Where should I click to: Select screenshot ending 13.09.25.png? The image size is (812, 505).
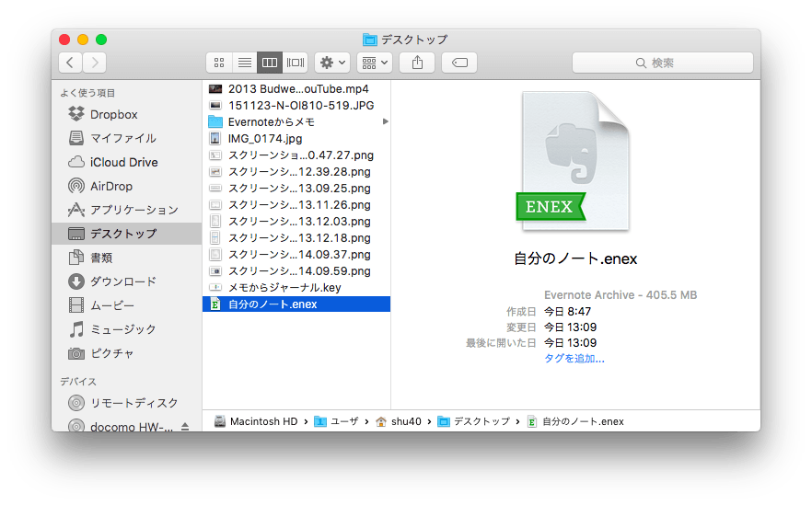point(296,189)
